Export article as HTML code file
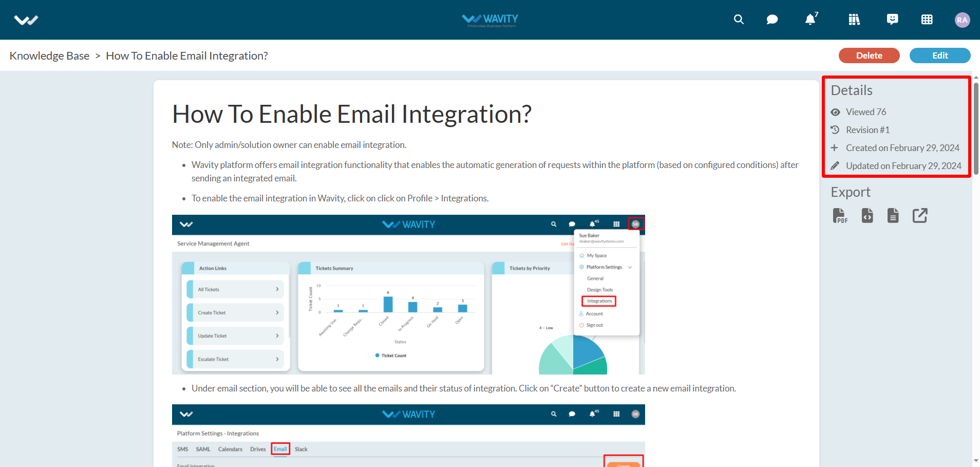This screenshot has height=467, width=980. click(868, 216)
